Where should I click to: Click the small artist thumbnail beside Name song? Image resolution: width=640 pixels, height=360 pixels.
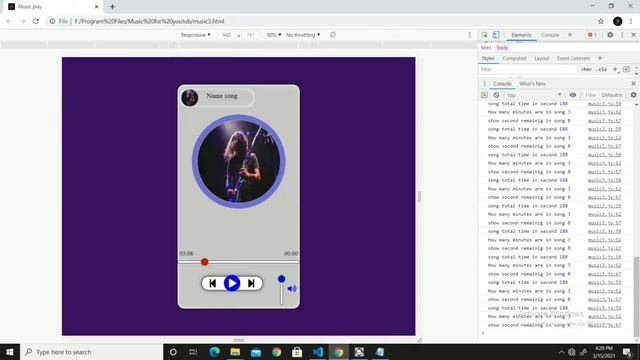tap(189, 98)
